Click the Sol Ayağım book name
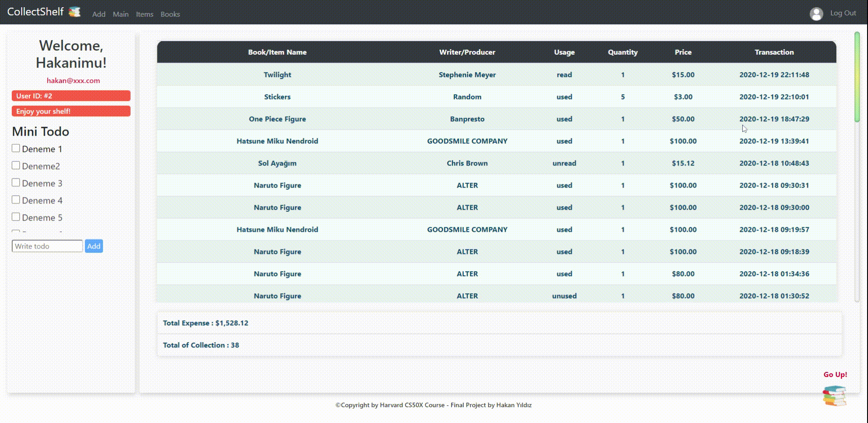This screenshot has width=868, height=423. (x=277, y=163)
